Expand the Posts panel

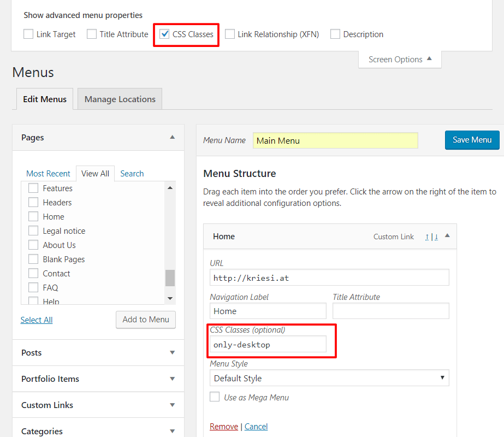coord(173,353)
